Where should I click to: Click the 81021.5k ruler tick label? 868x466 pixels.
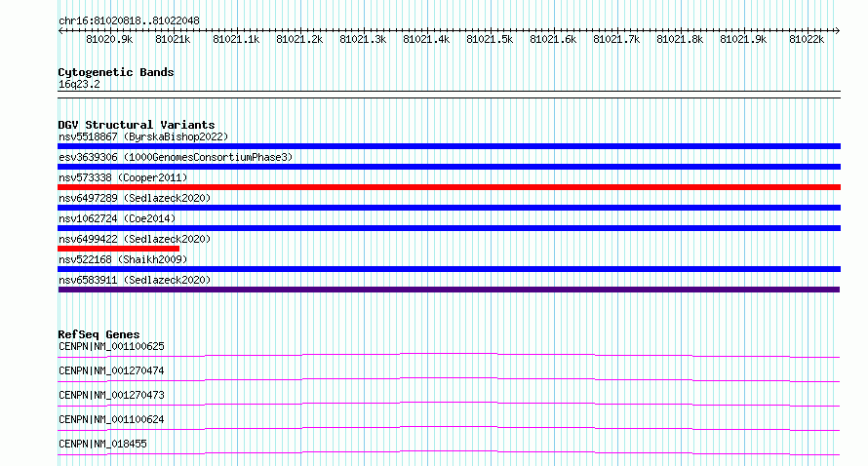pos(490,39)
